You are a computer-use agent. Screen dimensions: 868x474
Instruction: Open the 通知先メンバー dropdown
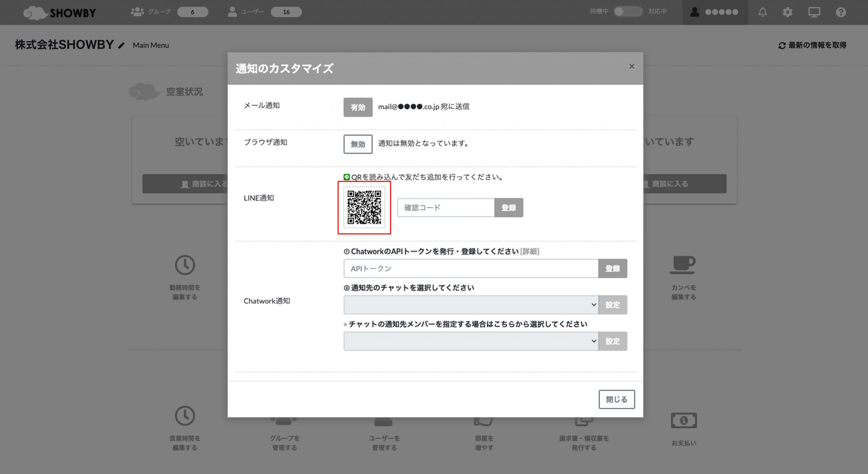click(x=471, y=341)
